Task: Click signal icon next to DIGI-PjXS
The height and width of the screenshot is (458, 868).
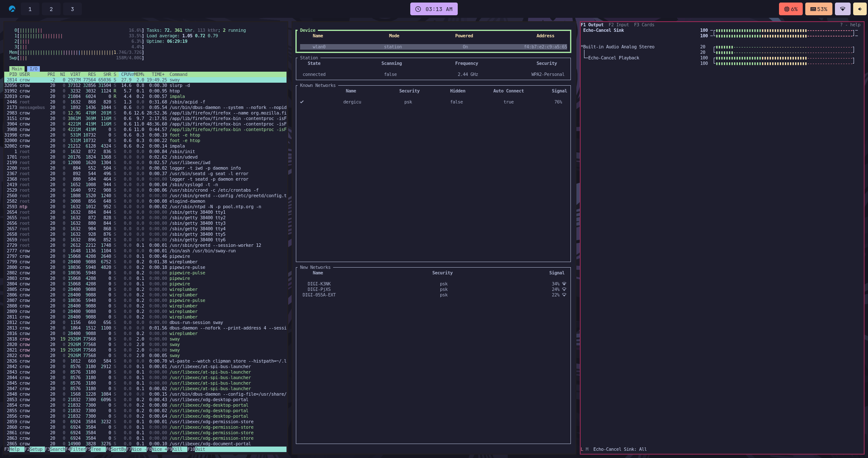Action: 564,289
